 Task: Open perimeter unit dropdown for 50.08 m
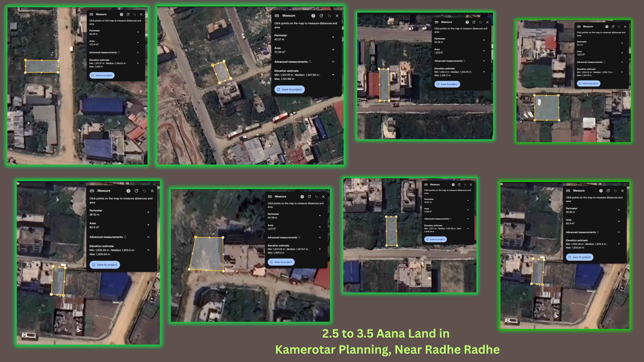(320, 216)
